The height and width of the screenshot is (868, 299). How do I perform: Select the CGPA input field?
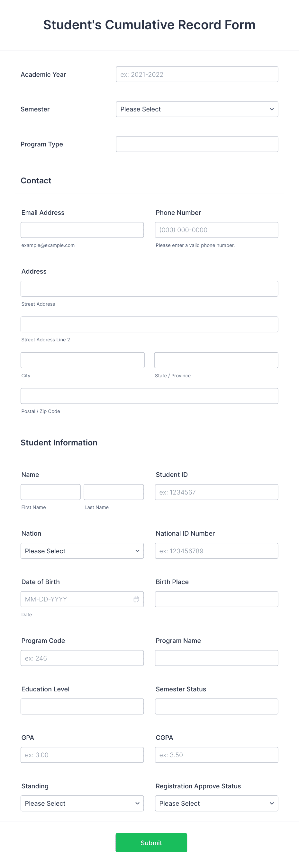[216, 755]
